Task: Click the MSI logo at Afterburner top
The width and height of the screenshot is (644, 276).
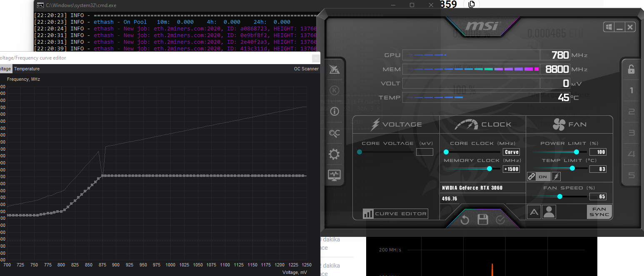Action: coord(482,26)
